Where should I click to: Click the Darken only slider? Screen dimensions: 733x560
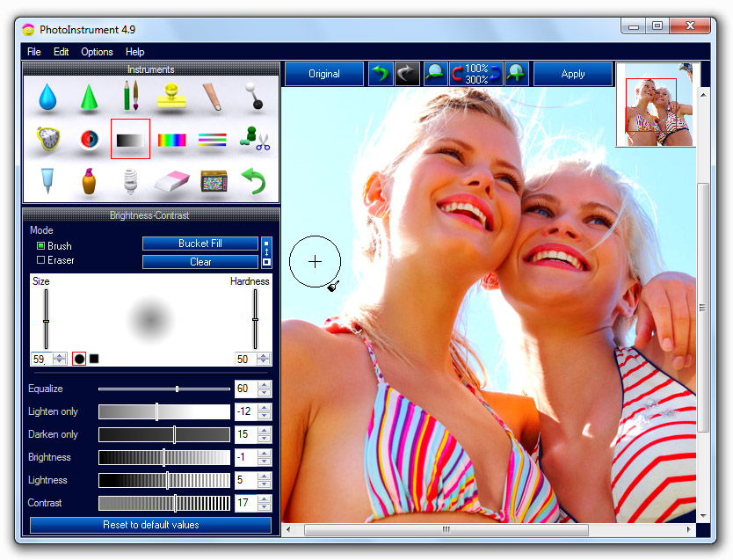pyautogui.click(x=164, y=434)
